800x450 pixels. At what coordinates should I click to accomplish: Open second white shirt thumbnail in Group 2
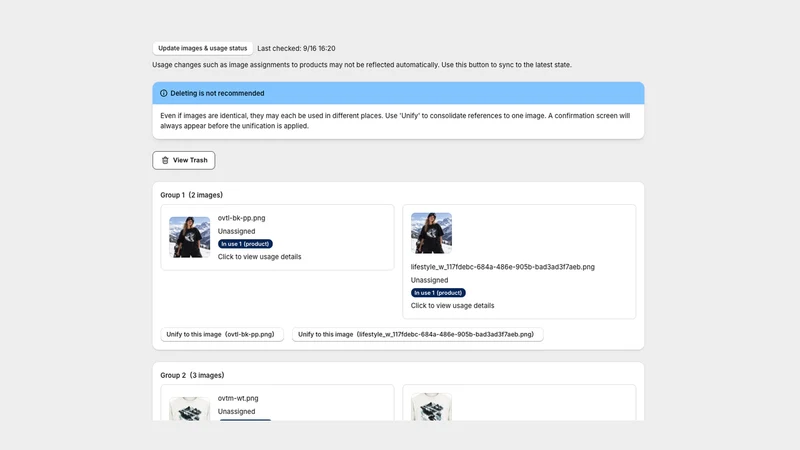coord(431,407)
